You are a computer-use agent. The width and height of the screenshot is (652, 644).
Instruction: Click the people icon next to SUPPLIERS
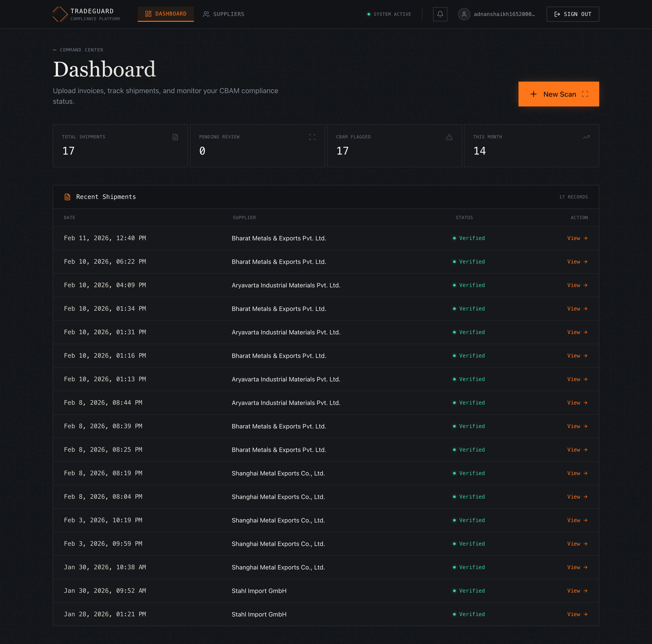[206, 14]
